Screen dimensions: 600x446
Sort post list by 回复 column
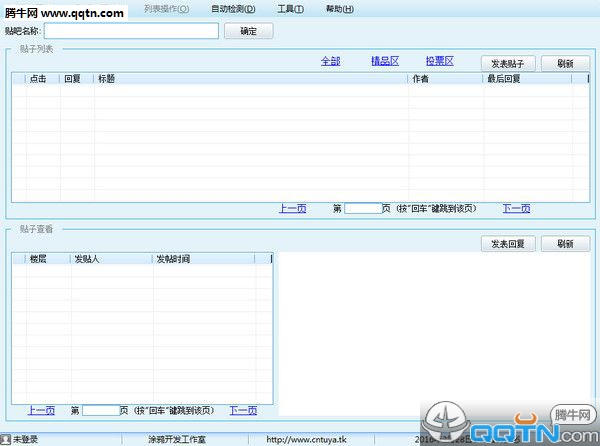pos(77,79)
